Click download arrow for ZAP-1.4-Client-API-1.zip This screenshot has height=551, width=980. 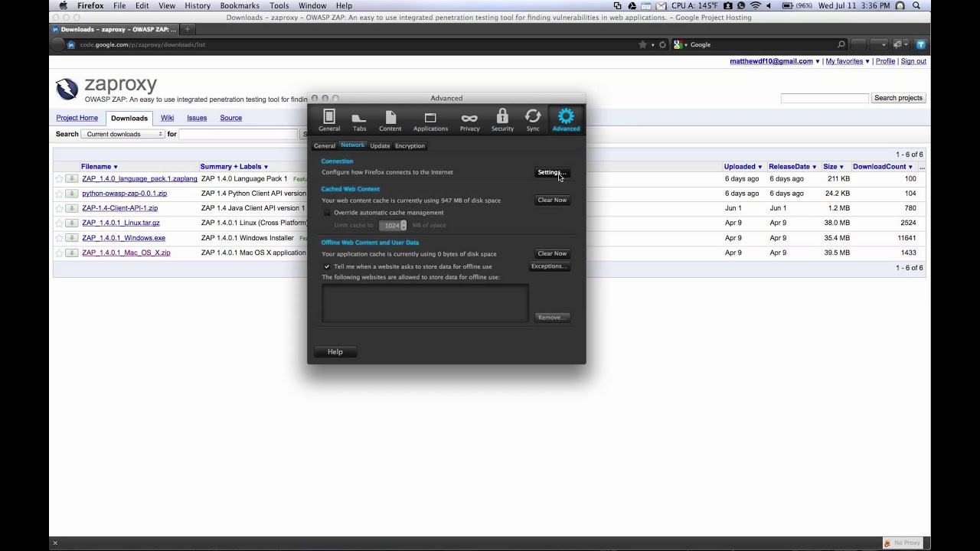click(x=71, y=208)
